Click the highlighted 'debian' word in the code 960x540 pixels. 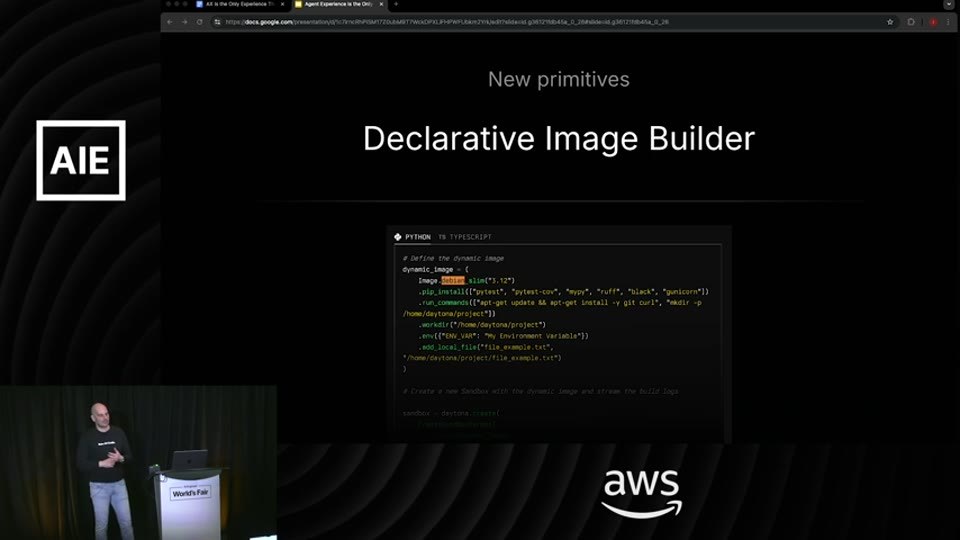pyautogui.click(x=453, y=280)
